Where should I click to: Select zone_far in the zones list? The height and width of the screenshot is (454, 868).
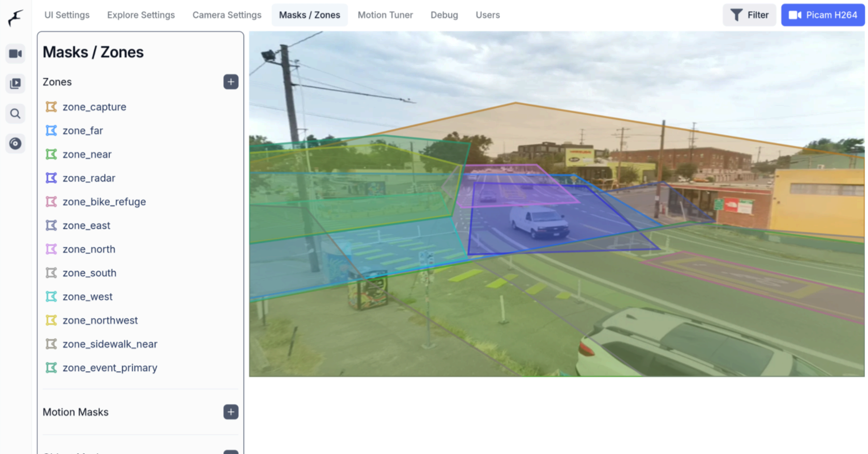[83, 131]
